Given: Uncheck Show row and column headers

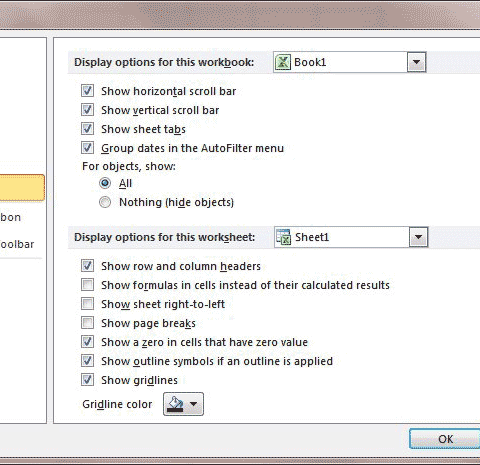Looking at the screenshot, I should coord(87,266).
